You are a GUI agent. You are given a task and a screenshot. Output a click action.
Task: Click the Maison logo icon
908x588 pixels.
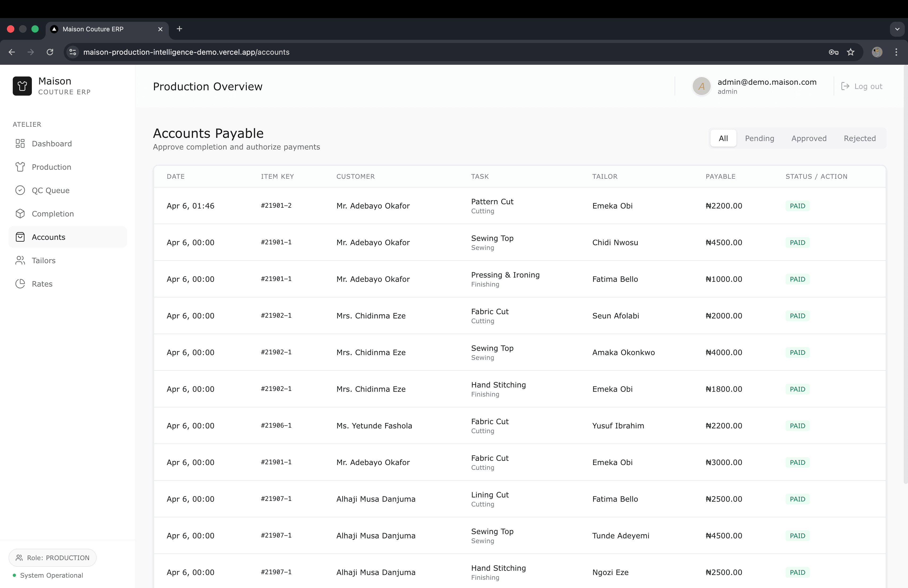click(22, 86)
